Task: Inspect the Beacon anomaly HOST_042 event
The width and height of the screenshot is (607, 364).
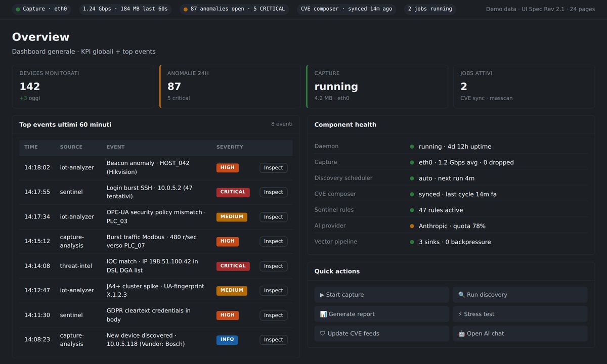Action: [x=274, y=168]
